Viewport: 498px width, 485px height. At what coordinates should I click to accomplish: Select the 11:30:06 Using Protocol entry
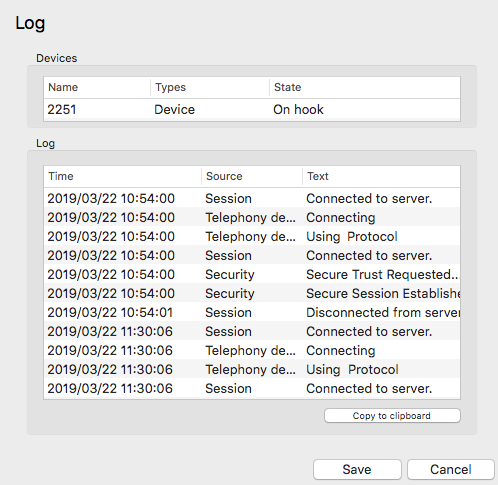coord(252,369)
